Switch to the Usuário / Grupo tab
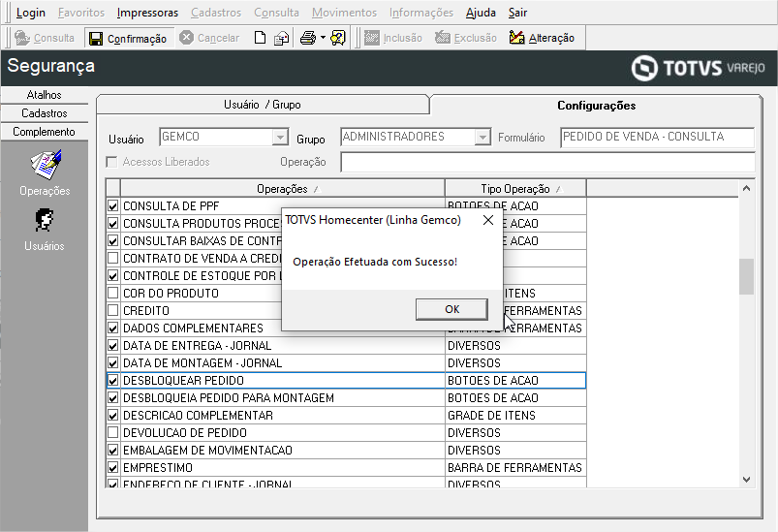 pyautogui.click(x=263, y=105)
